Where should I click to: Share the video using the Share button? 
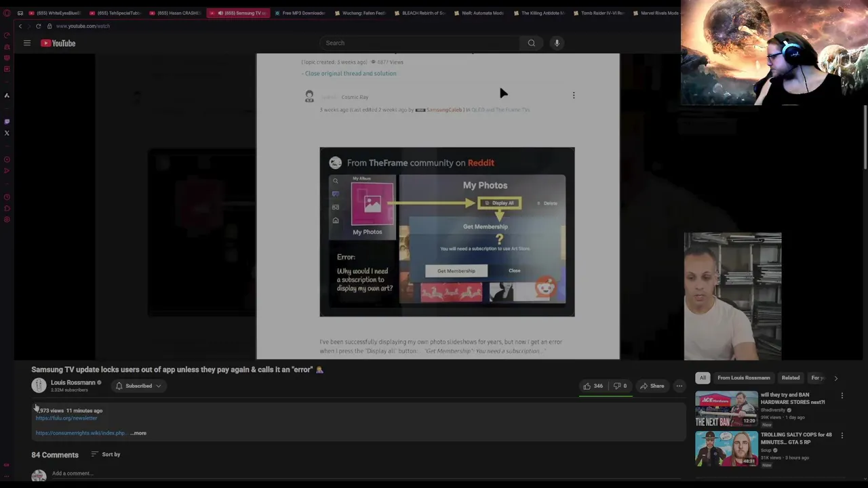pyautogui.click(x=652, y=386)
